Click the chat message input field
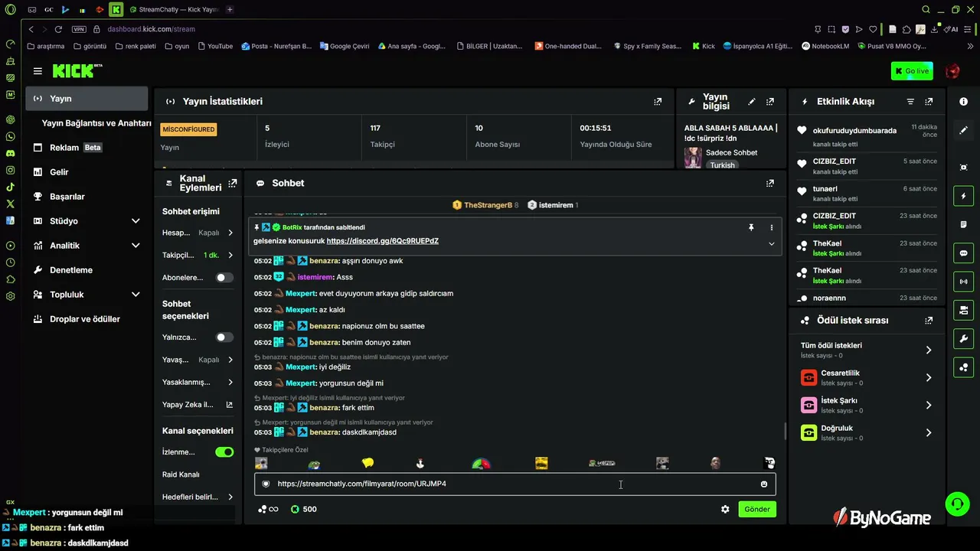The width and height of the screenshot is (980, 551). pyautogui.click(x=515, y=484)
